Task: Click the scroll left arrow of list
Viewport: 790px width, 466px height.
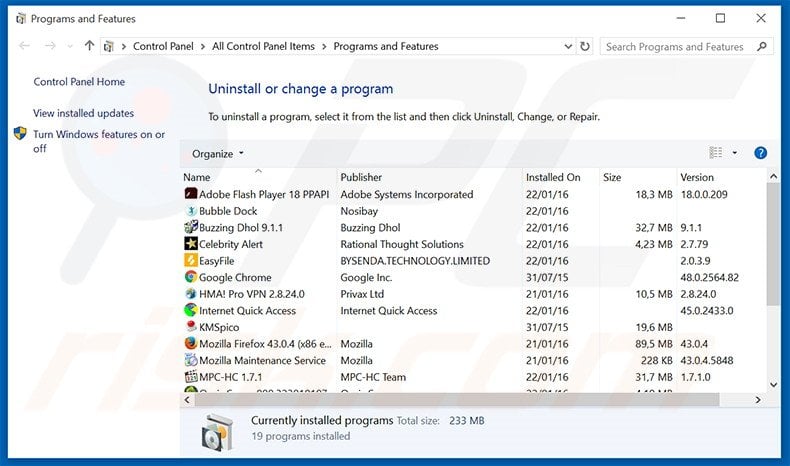Action: click(x=187, y=400)
